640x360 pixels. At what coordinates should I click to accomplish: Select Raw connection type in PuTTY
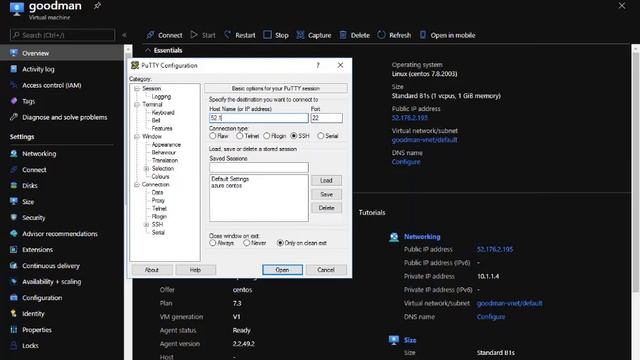tap(213, 136)
